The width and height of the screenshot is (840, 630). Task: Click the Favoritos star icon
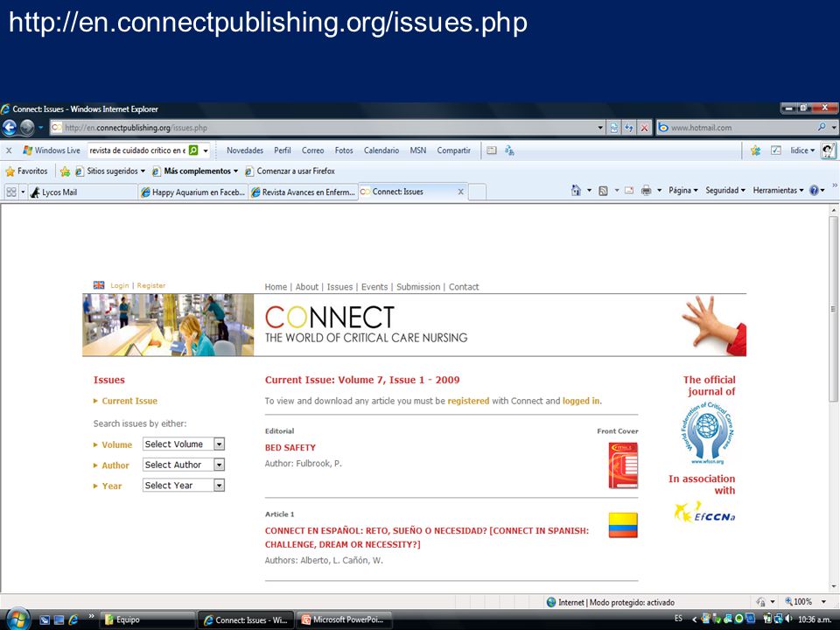10,171
